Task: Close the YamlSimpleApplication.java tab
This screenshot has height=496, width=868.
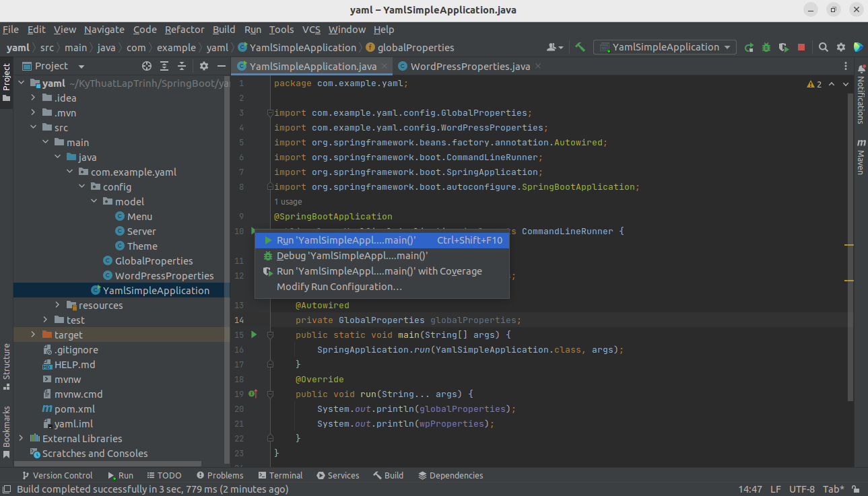Action: (x=385, y=66)
